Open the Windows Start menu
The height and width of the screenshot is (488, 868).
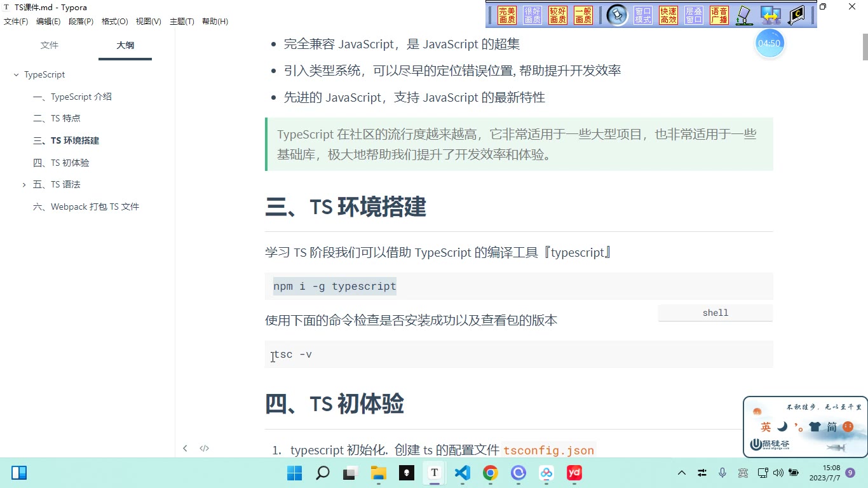click(x=294, y=473)
